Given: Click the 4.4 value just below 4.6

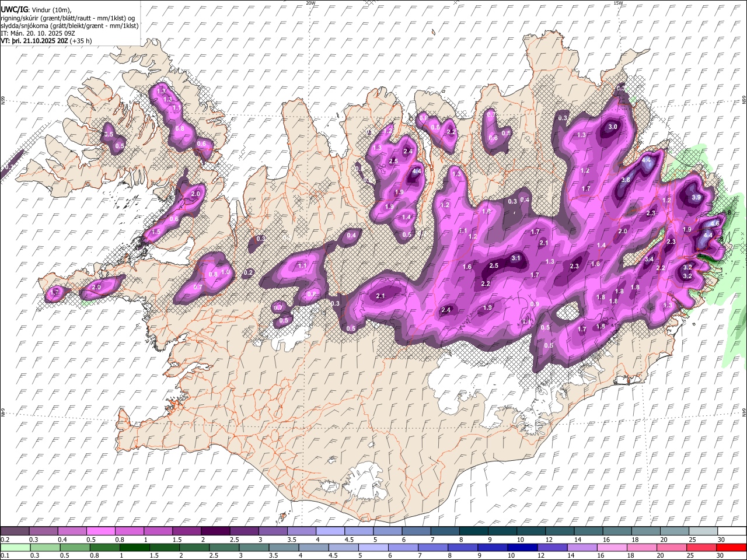Looking at the screenshot, I should coord(708,235).
